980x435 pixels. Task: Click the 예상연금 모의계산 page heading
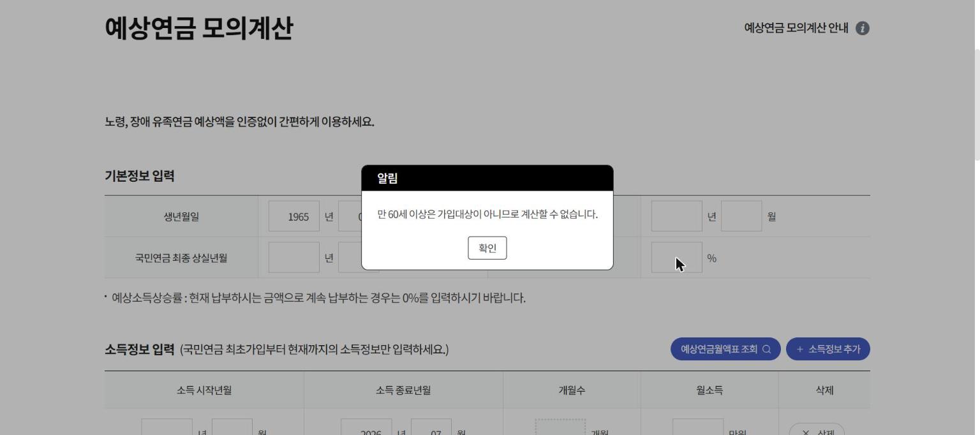[x=198, y=28]
